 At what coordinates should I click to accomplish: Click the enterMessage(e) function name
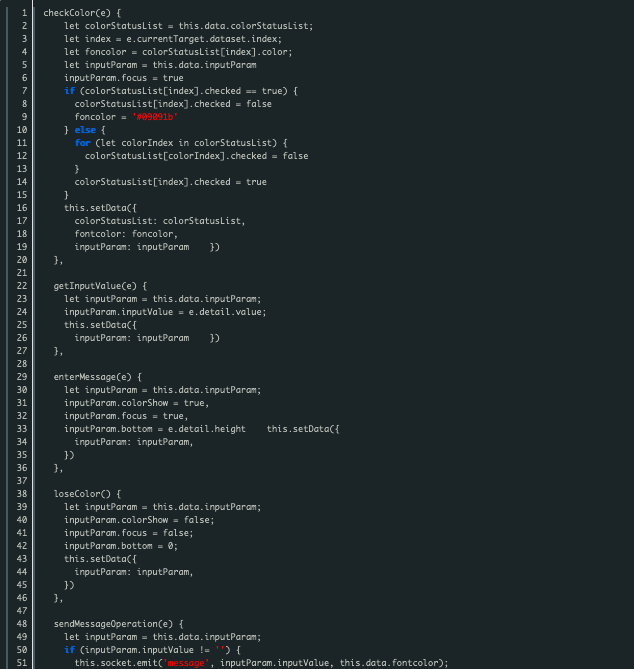tap(93, 377)
